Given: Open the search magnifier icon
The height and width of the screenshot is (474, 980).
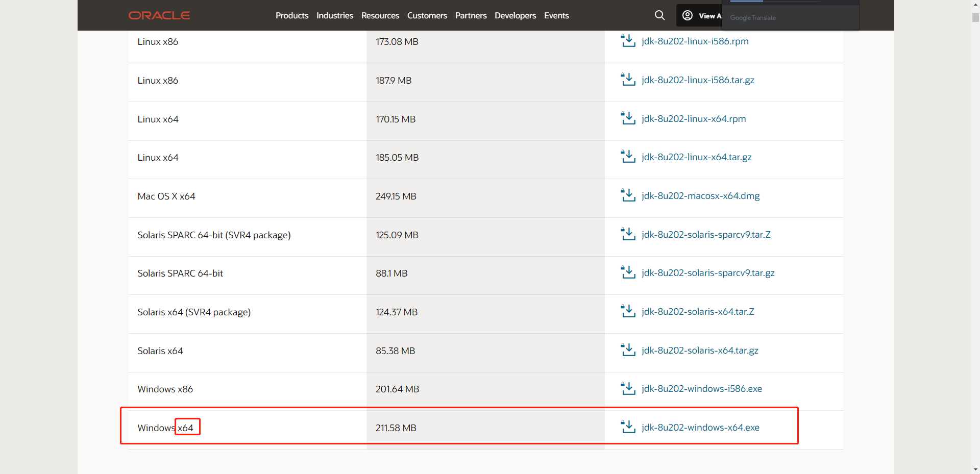Looking at the screenshot, I should [x=659, y=15].
